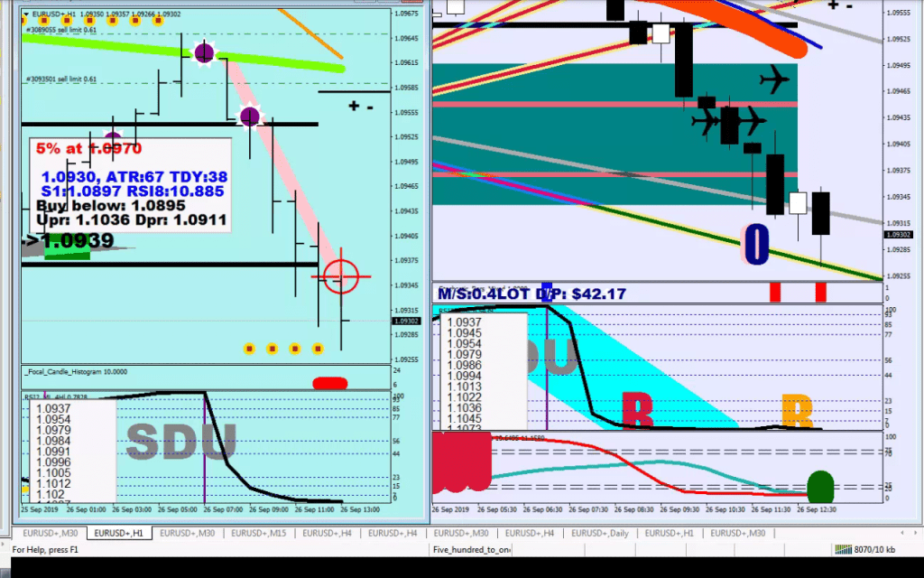The width and height of the screenshot is (924, 578).
Task: Click the green oval in the bottom-right indicator
Action: tap(819, 487)
